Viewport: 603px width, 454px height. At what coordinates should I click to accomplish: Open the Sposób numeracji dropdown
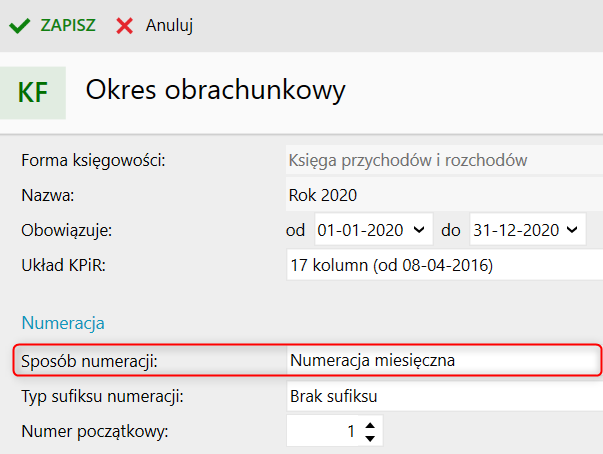[x=445, y=361]
